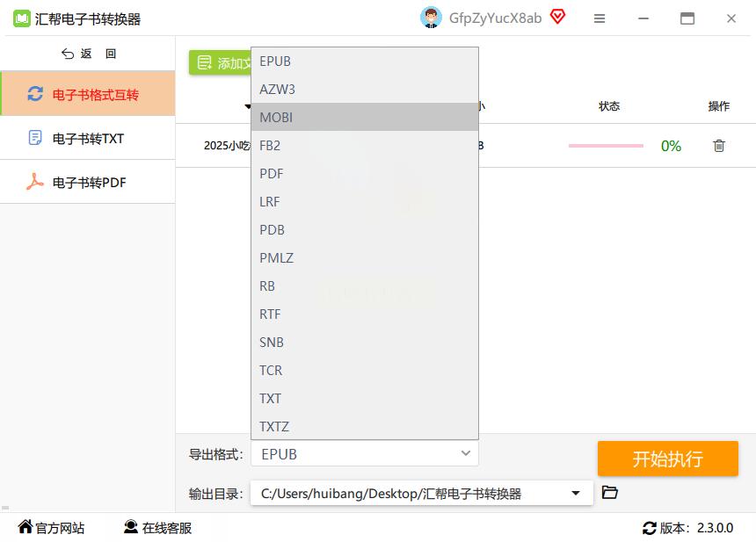
Task: Open the output directory dropdown arrow
Action: tap(576, 493)
